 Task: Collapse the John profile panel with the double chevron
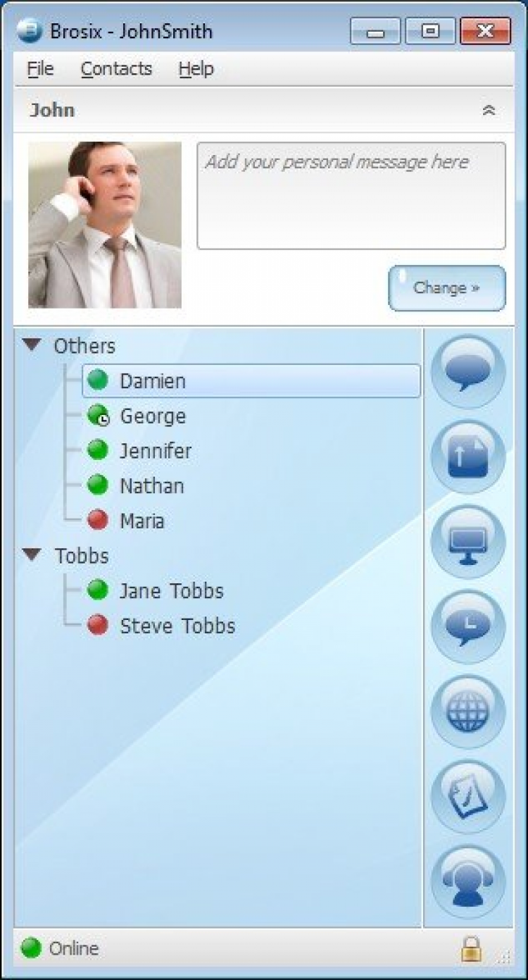click(x=489, y=111)
